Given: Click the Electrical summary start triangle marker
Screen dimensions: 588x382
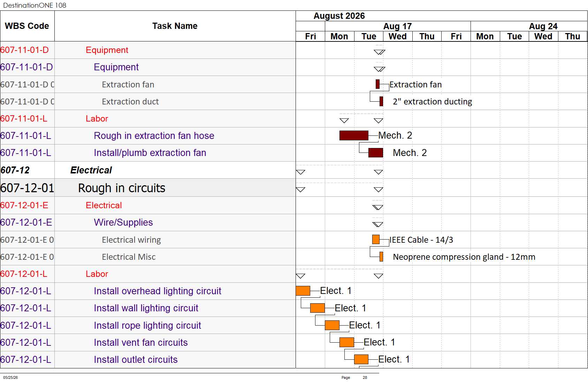Looking at the screenshot, I should (300, 172).
